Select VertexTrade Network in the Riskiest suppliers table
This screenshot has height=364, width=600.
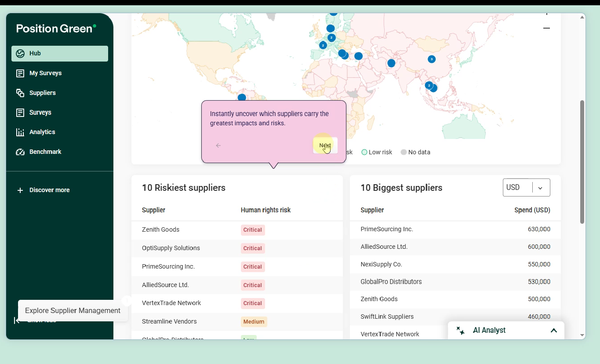tap(171, 303)
